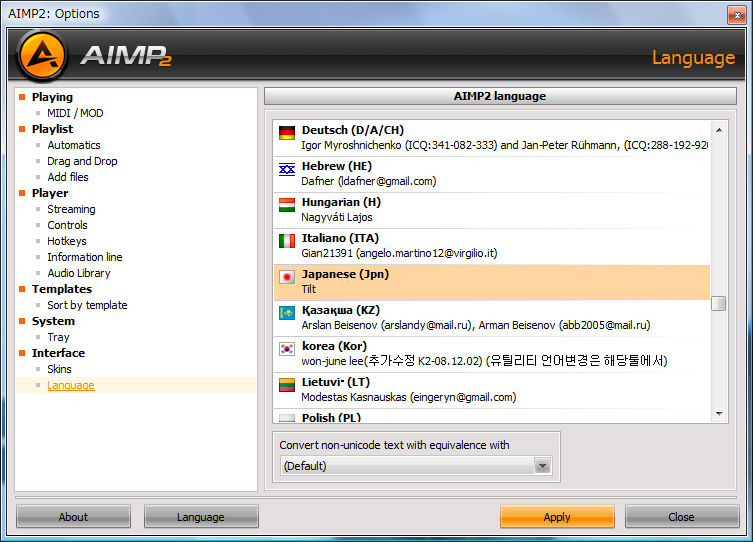Select korea (Kor) language entry
This screenshot has height=542, width=753.
tap(492, 354)
